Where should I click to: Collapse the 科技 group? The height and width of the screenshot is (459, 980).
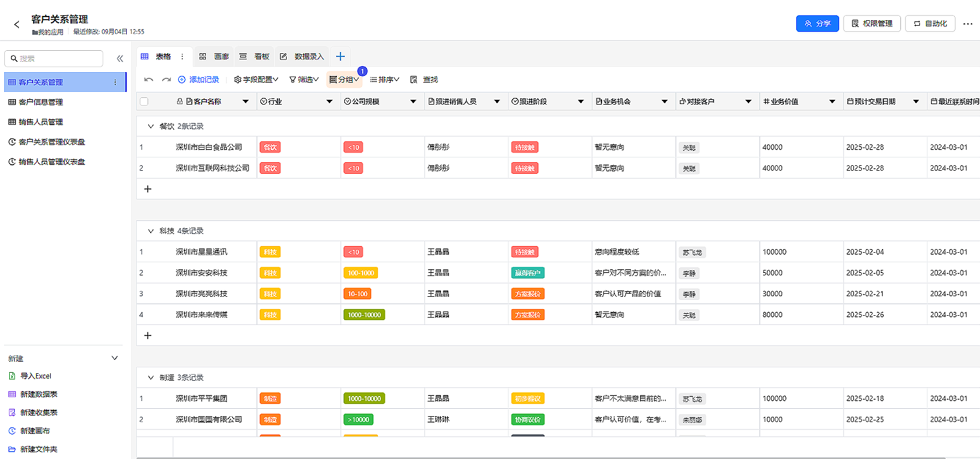[151, 231]
